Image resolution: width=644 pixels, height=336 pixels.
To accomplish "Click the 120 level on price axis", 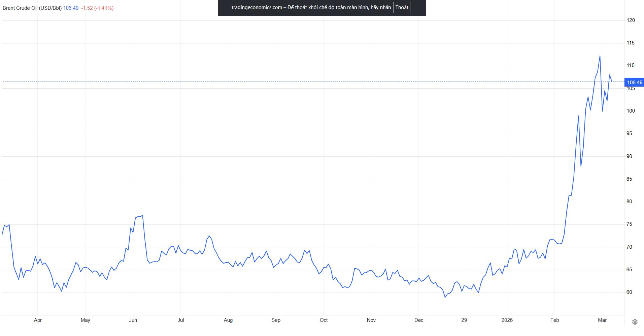I will click(631, 20).
